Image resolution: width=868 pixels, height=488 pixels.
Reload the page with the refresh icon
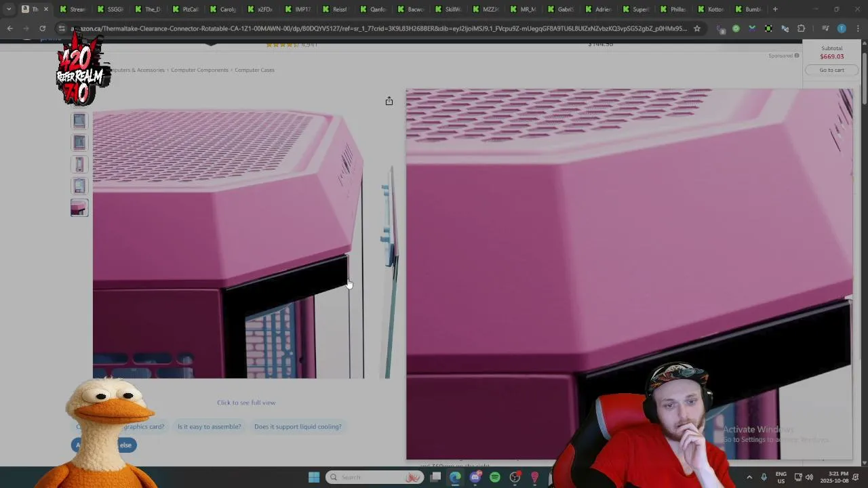pos(42,28)
